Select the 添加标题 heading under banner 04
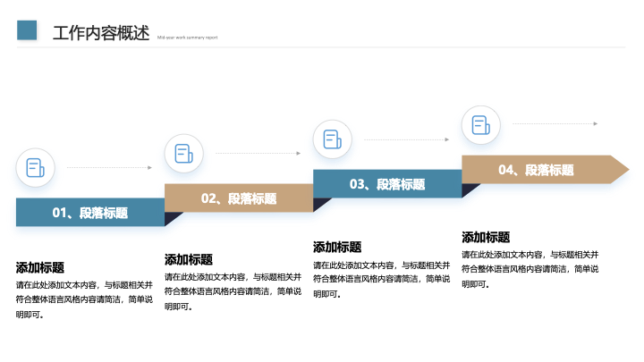The height and width of the screenshot is (362, 644). (486, 237)
